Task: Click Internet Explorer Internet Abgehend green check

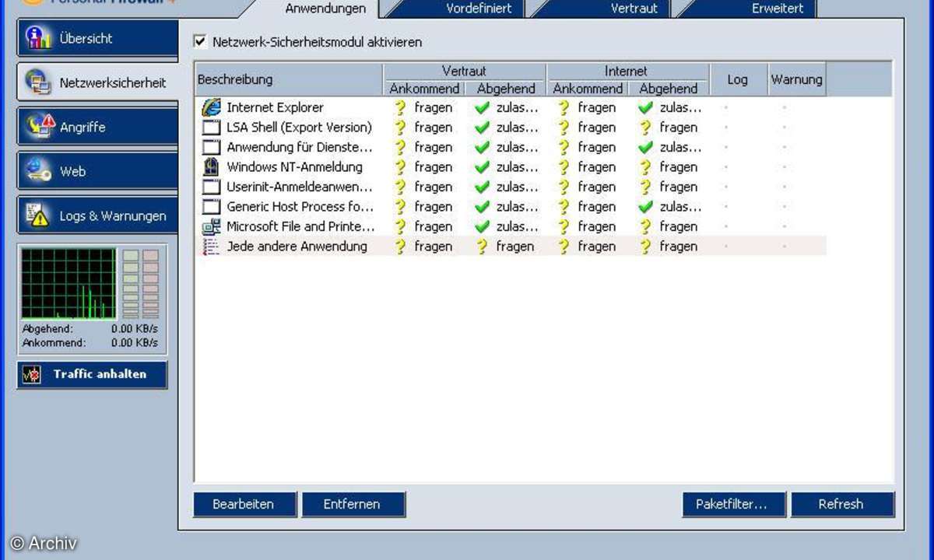Action: (x=644, y=107)
